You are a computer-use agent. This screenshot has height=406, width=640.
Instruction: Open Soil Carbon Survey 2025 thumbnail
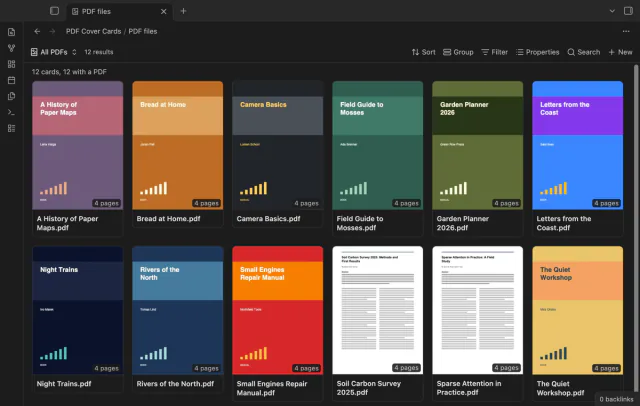coord(378,310)
